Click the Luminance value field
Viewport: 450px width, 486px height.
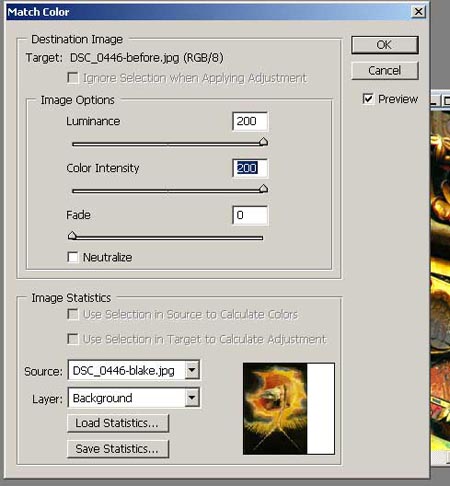point(250,121)
